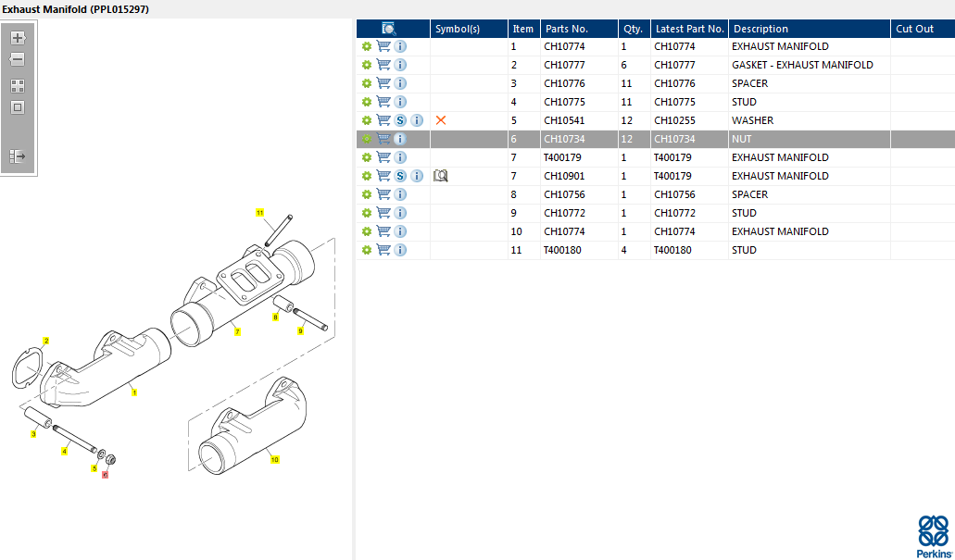Click supersession S icon for CH10541 washer
This screenshot has height=560, width=955.
coord(400,120)
